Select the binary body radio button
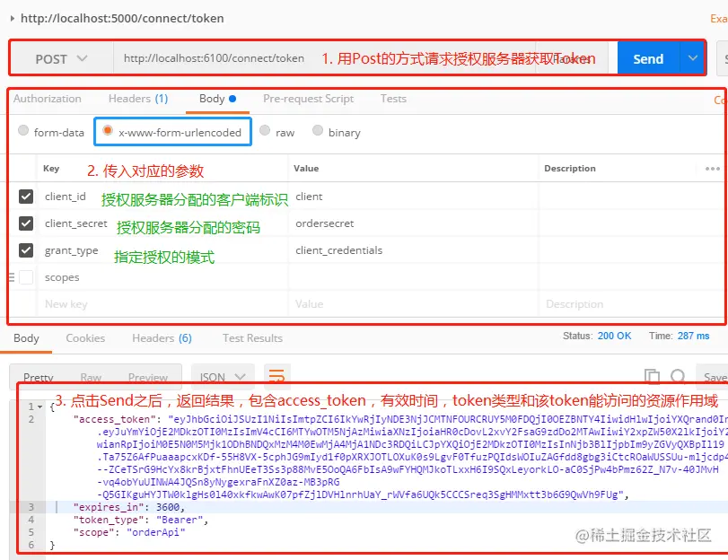The height and width of the screenshot is (560, 728). tap(318, 130)
